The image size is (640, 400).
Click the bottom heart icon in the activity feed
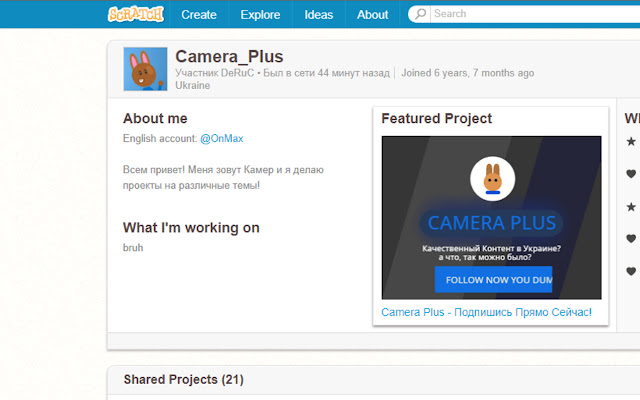pos(630,271)
